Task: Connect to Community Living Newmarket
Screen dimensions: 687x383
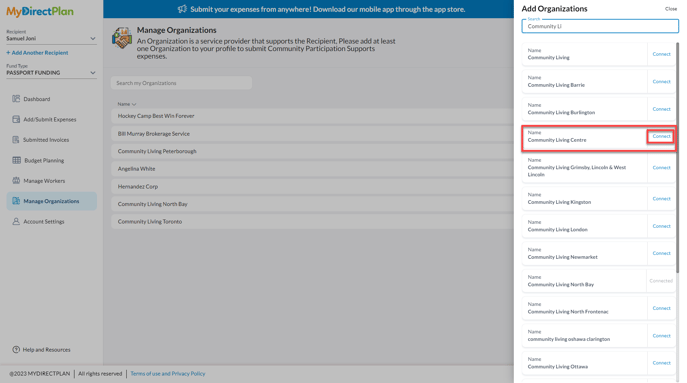Action: [x=661, y=253]
